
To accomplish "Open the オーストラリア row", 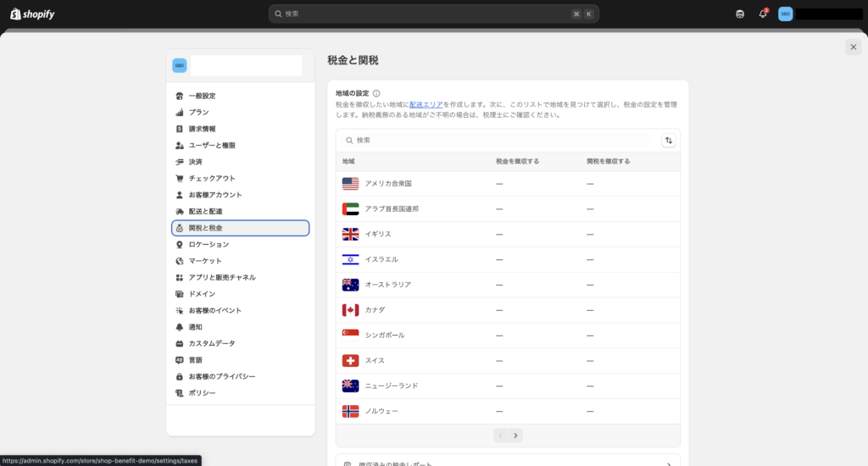I will (x=508, y=285).
